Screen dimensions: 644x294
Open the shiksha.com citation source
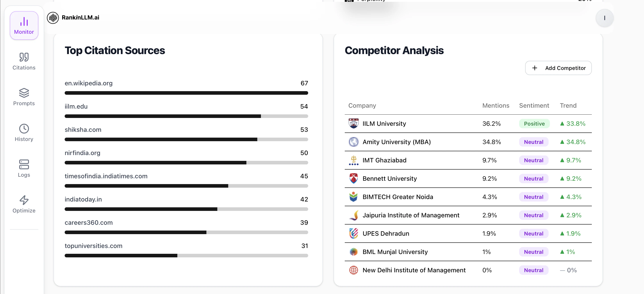click(x=83, y=130)
